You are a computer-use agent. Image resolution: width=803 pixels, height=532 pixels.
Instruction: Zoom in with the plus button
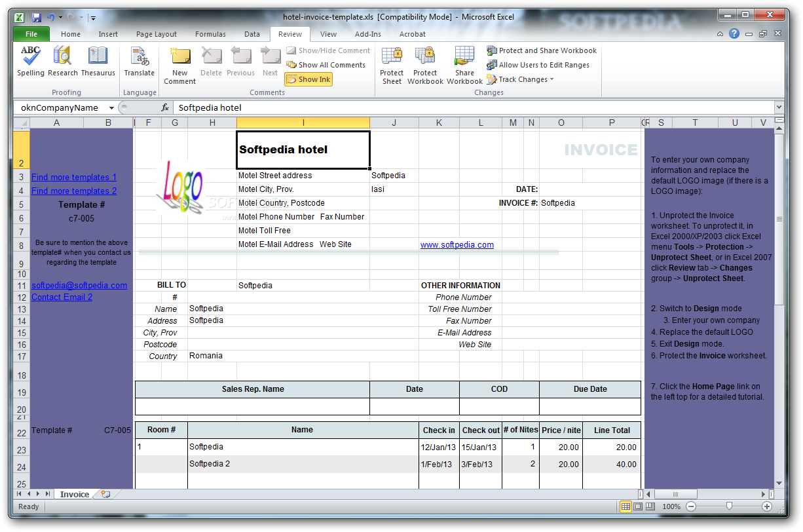(767, 506)
